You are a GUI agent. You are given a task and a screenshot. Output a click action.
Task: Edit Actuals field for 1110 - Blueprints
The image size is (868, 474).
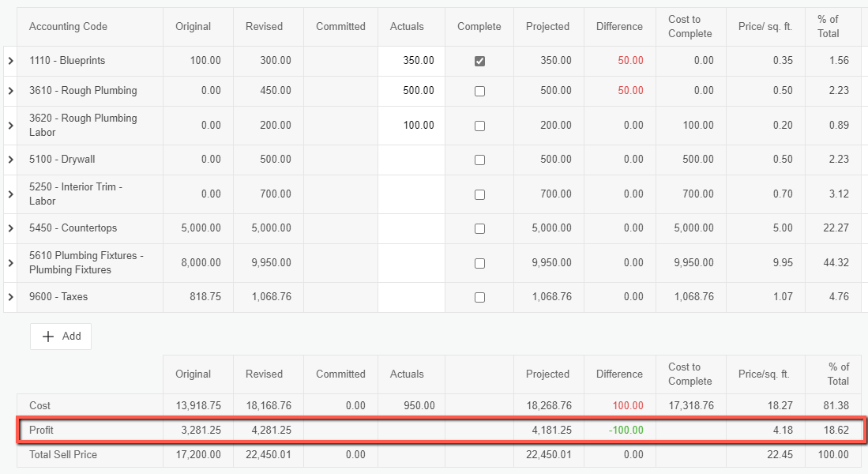(411, 61)
